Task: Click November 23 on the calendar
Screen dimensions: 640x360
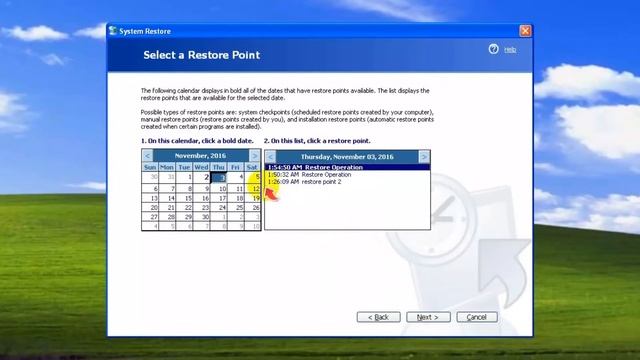Action: (x=201, y=208)
